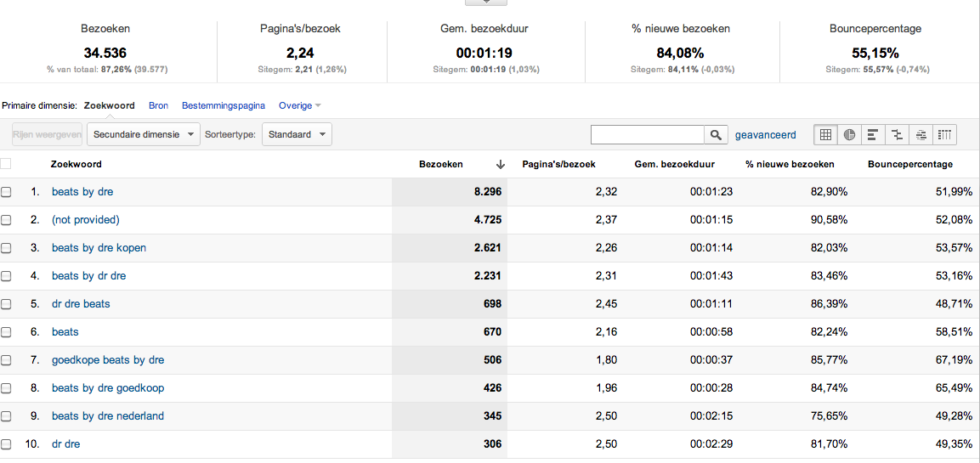Click new visits value 90,58%
Image resolution: width=980 pixels, height=463 pixels.
(828, 220)
